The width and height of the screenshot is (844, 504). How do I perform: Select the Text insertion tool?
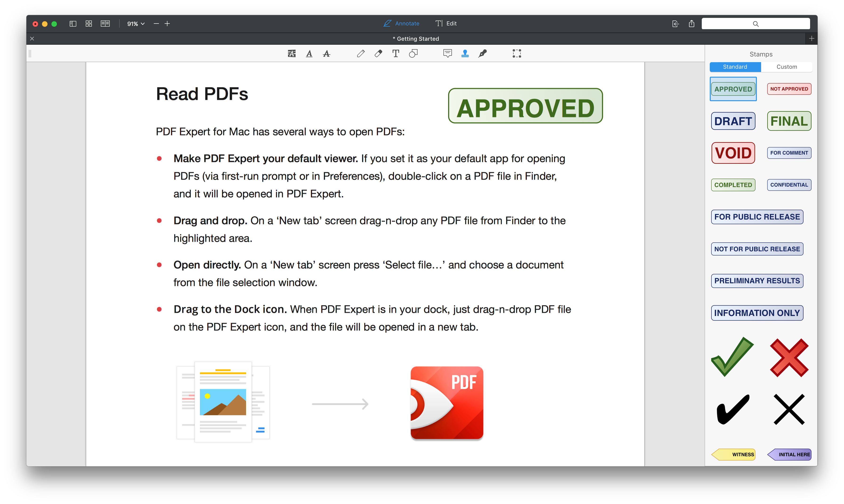(x=395, y=53)
